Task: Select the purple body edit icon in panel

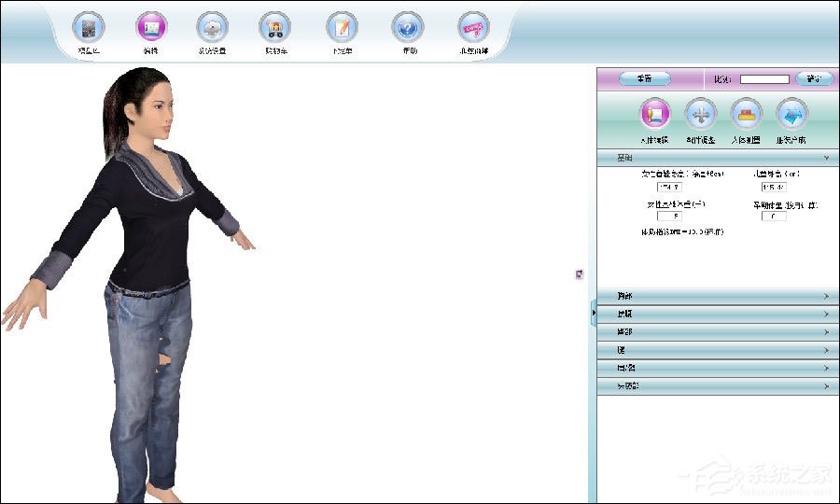Action: (654, 114)
